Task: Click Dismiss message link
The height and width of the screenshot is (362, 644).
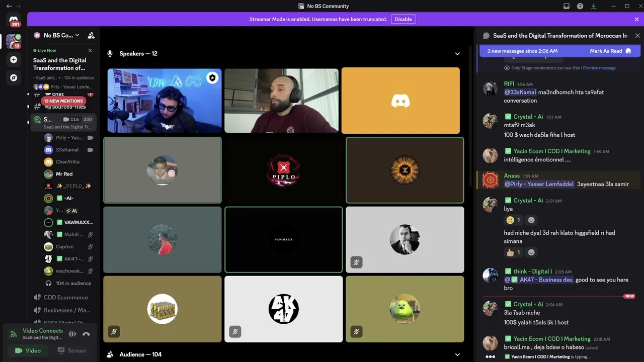Action: [x=599, y=68]
